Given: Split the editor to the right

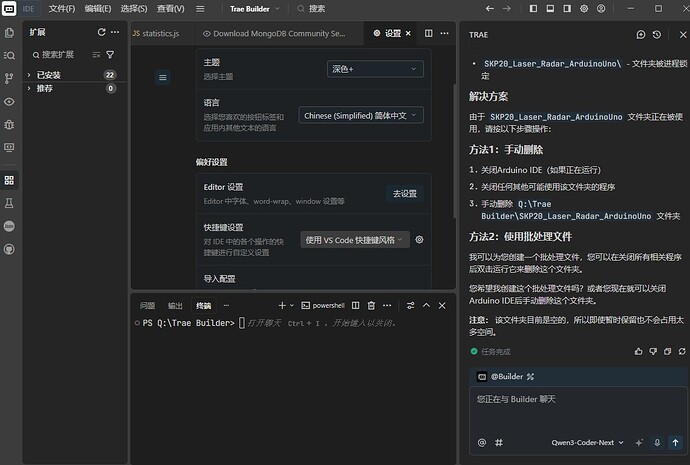Looking at the screenshot, I should click(428, 33).
